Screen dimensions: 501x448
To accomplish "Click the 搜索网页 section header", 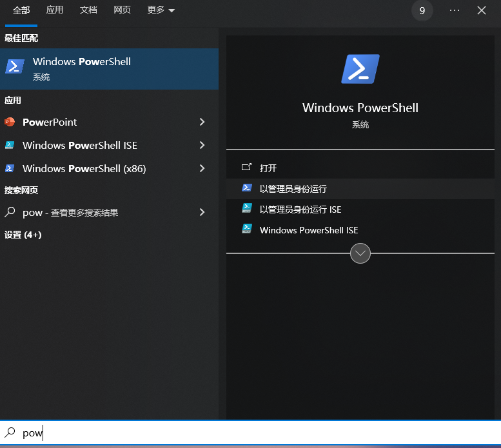I will pos(21,190).
